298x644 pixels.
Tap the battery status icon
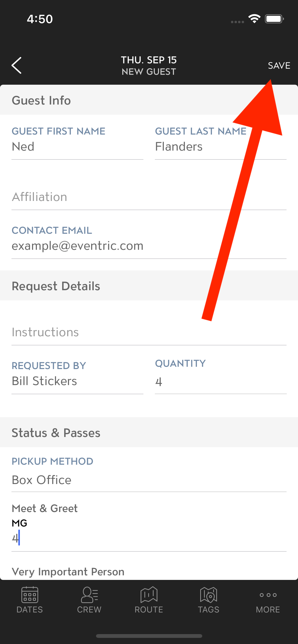click(274, 19)
